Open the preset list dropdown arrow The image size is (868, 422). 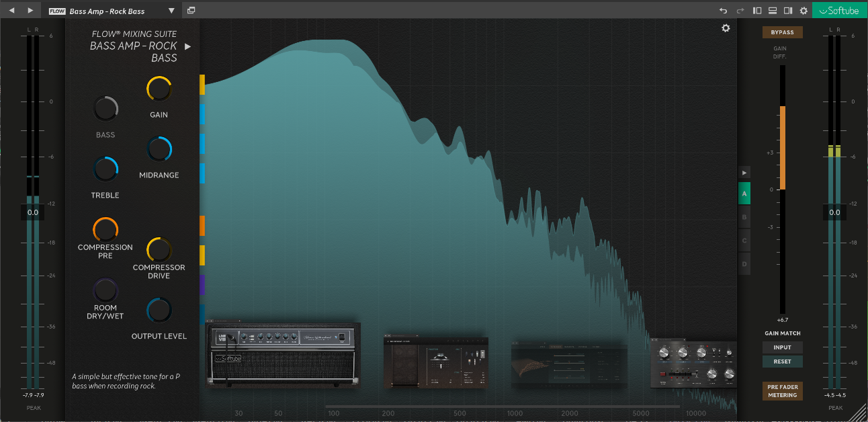(171, 11)
